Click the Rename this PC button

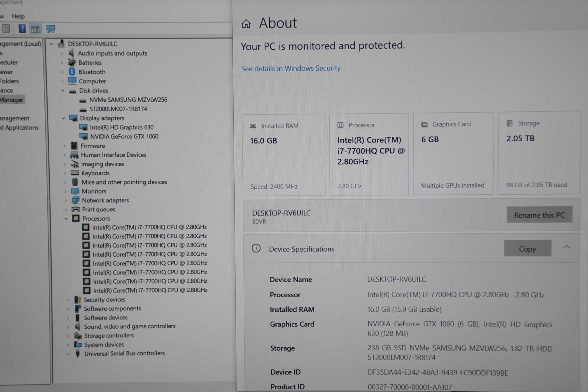coord(539,215)
